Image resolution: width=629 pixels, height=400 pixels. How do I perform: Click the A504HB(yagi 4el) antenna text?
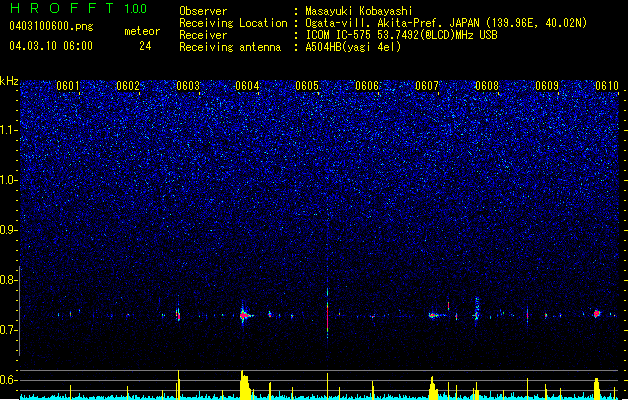(x=353, y=47)
